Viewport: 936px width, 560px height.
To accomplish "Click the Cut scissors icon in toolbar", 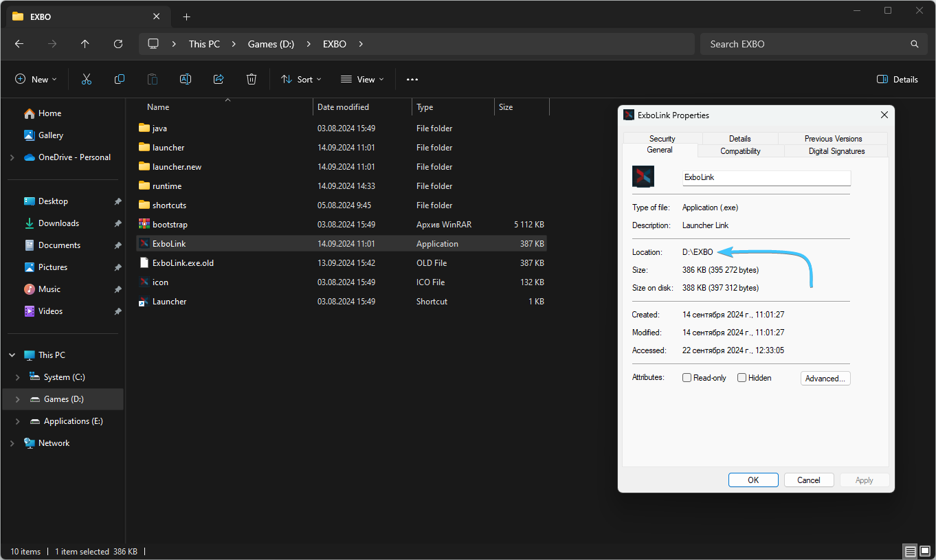I will click(87, 80).
